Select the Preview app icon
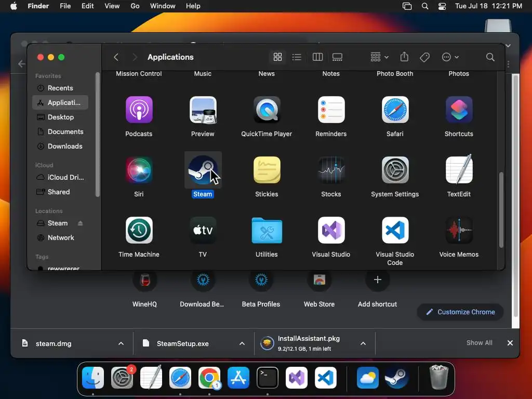Image resolution: width=532 pixels, height=399 pixels. [203, 110]
